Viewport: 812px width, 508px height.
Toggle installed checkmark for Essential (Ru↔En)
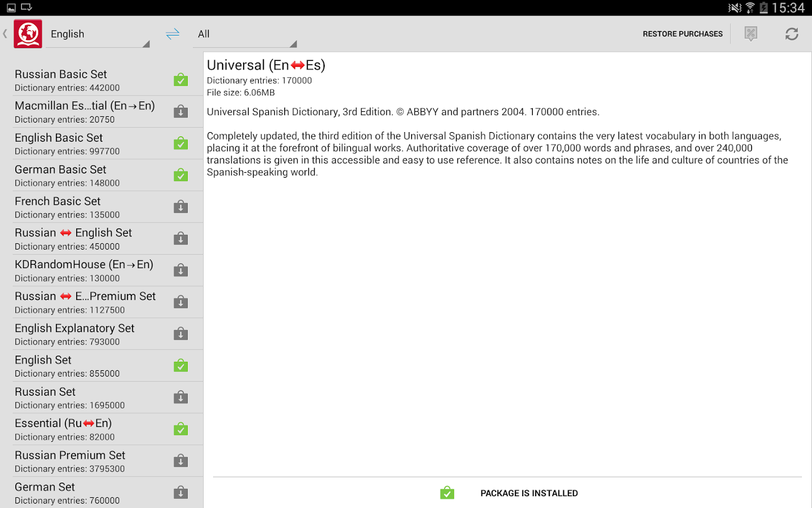pos(180,429)
